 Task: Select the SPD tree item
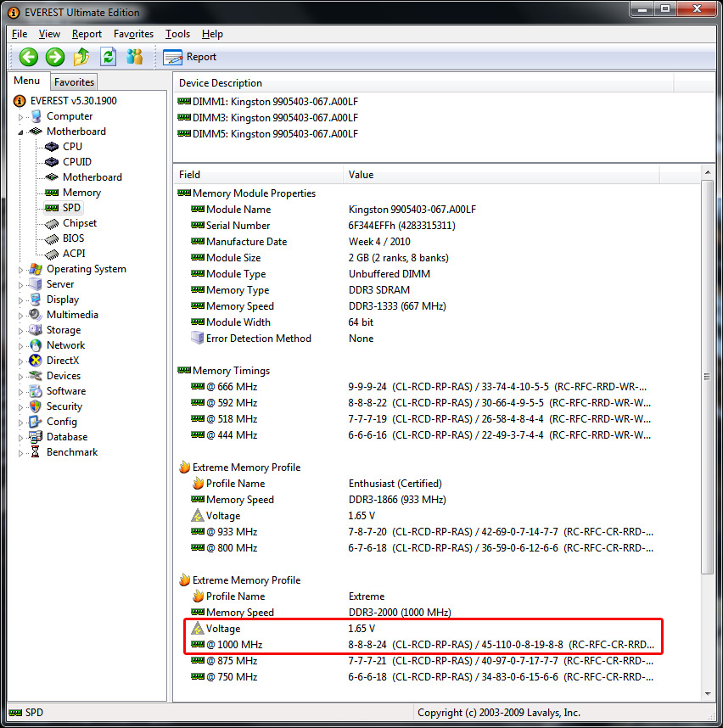tap(64, 208)
